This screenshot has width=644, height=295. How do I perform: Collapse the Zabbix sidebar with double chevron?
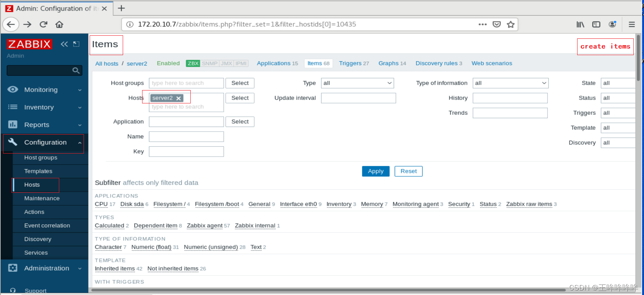click(x=64, y=44)
